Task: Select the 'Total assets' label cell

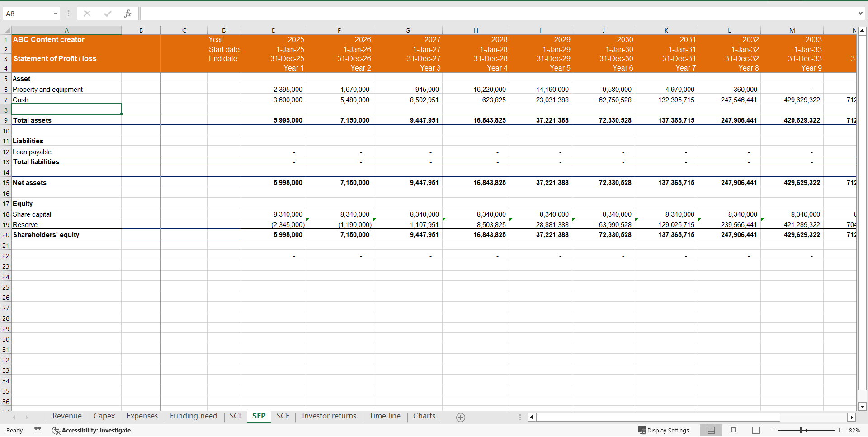Action: pos(66,120)
